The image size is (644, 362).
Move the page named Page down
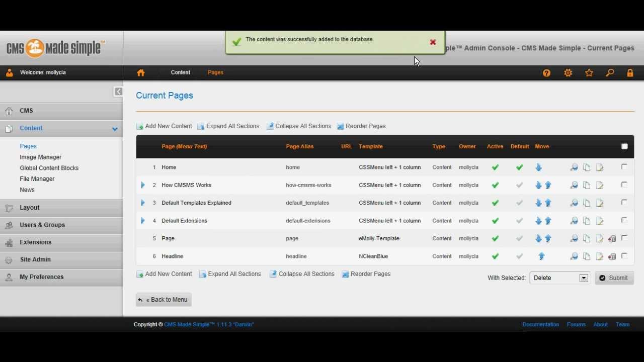click(538, 239)
